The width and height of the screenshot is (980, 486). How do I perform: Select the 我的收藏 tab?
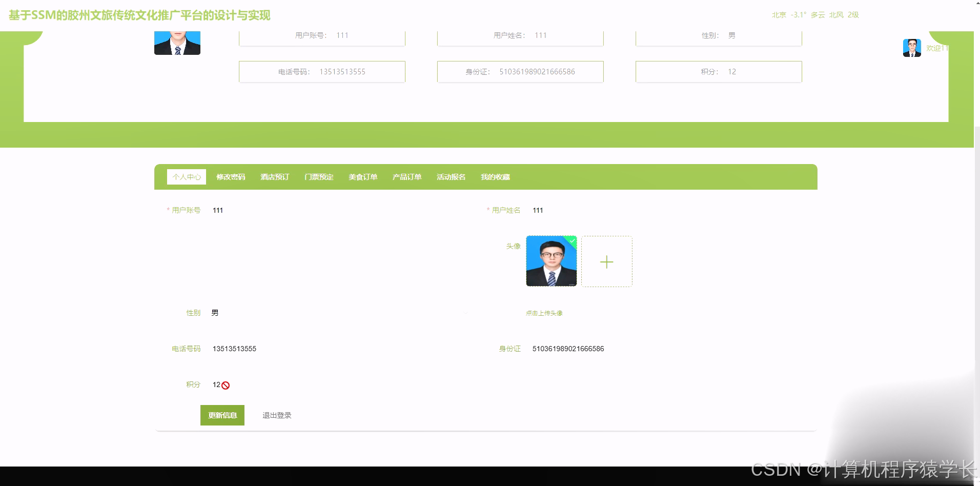[x=495, y=176]
